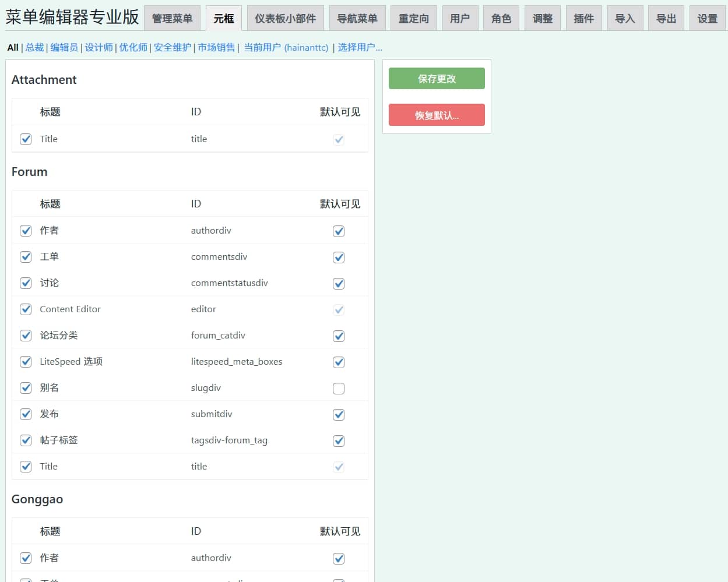The image size is (728, 582).
Task: Open the 设置 tab
Action: [707, 19]
